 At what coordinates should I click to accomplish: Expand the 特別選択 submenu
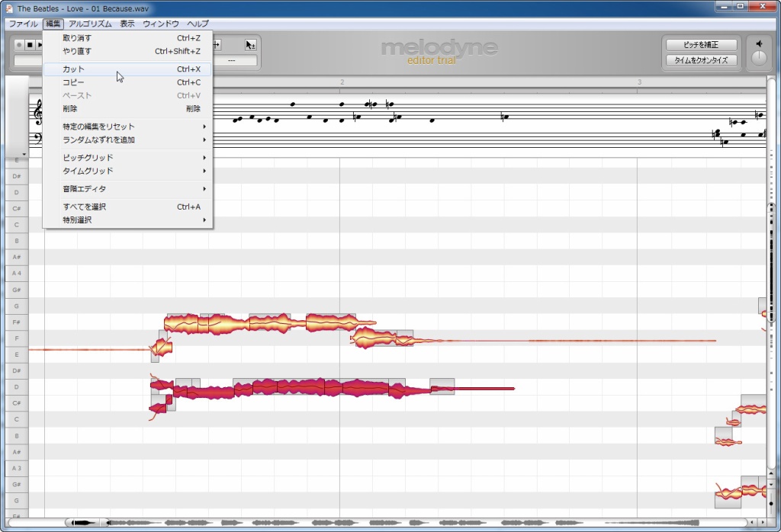click(128, 220)
